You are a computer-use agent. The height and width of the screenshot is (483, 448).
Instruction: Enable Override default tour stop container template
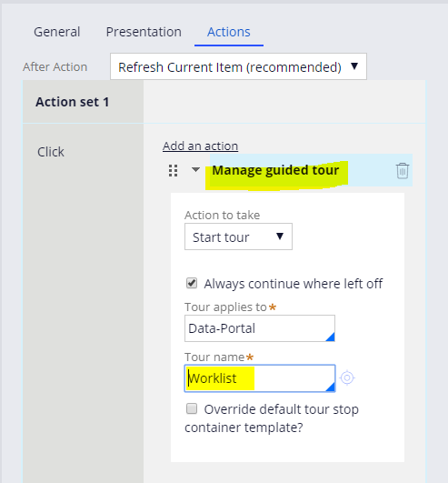(192, 408)
